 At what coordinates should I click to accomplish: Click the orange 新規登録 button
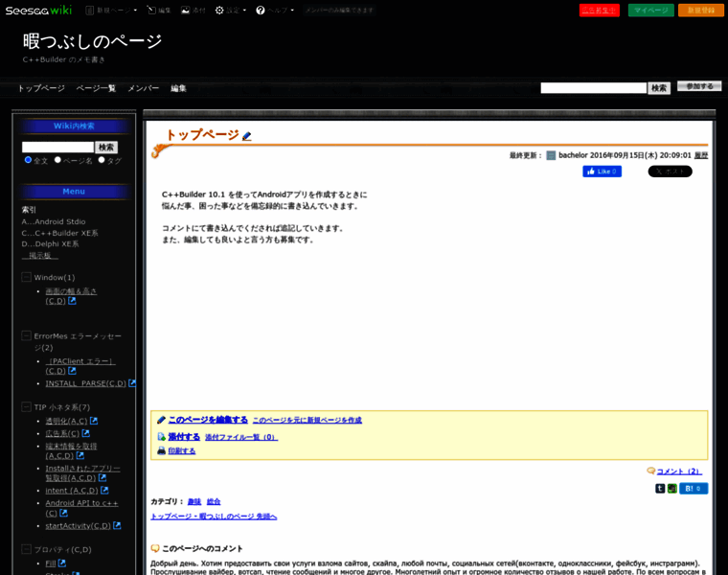point(701,11)
